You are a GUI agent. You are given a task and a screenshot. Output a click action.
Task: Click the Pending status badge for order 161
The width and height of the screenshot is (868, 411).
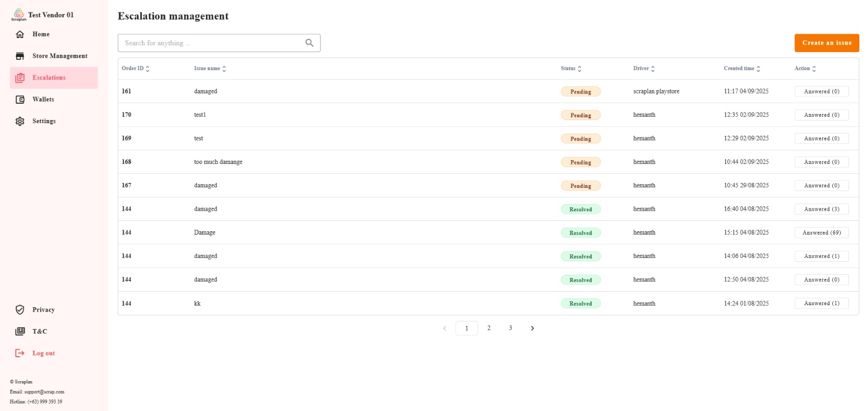tap(580, 92)
